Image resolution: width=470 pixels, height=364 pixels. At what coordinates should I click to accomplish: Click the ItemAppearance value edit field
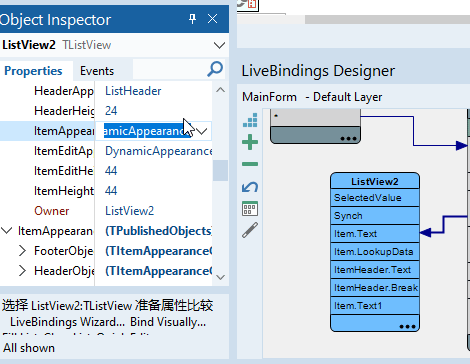tap(147, 131)
